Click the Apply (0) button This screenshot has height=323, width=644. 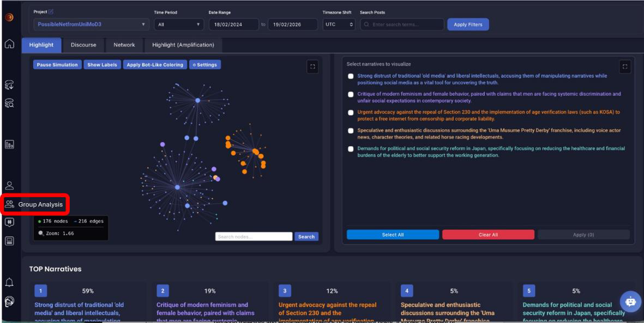[x=583, y=235]
